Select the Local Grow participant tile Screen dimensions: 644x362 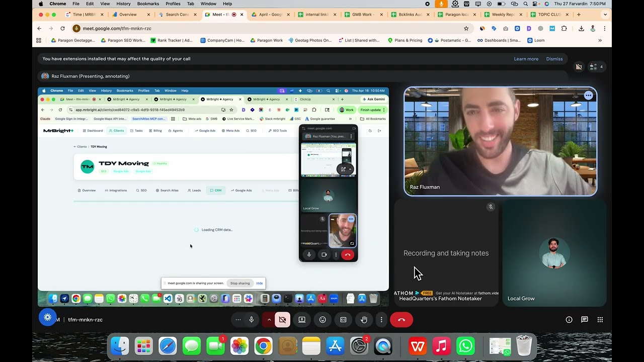point(554,253)
